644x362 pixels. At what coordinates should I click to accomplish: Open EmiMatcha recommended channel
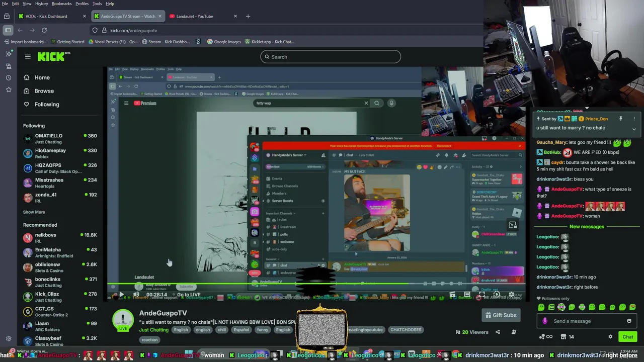tap(60, 252)
